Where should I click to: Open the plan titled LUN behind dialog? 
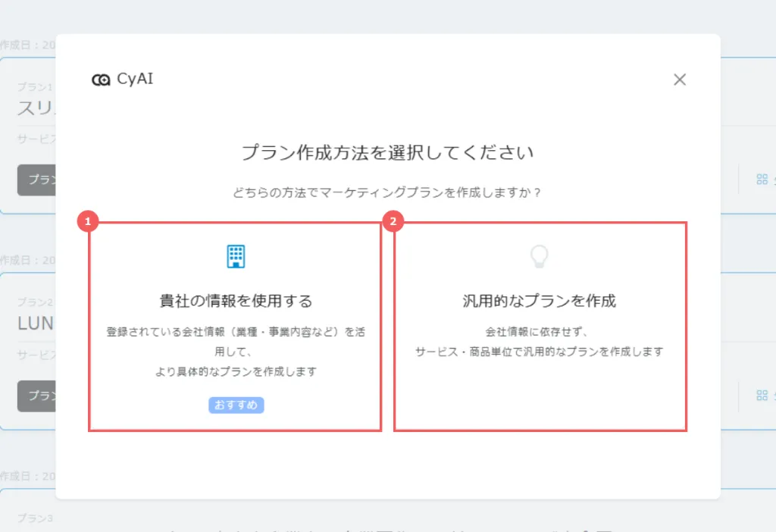click(36, 324)
